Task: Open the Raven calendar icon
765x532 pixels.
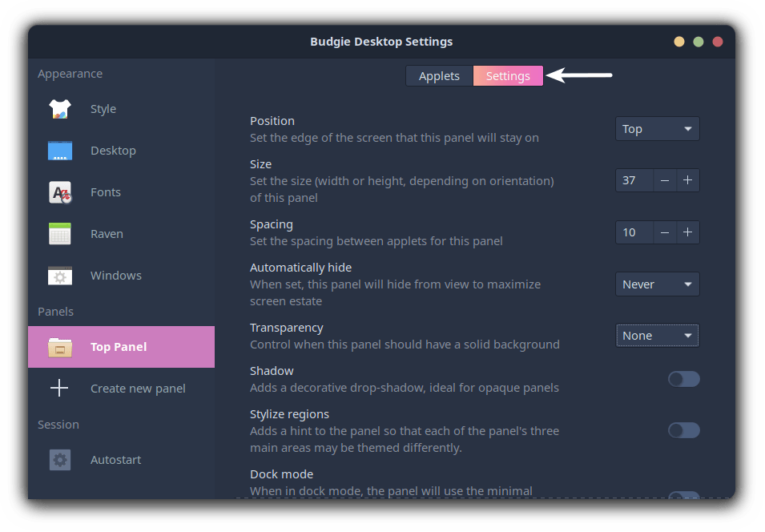Action: tap(60, 234)
